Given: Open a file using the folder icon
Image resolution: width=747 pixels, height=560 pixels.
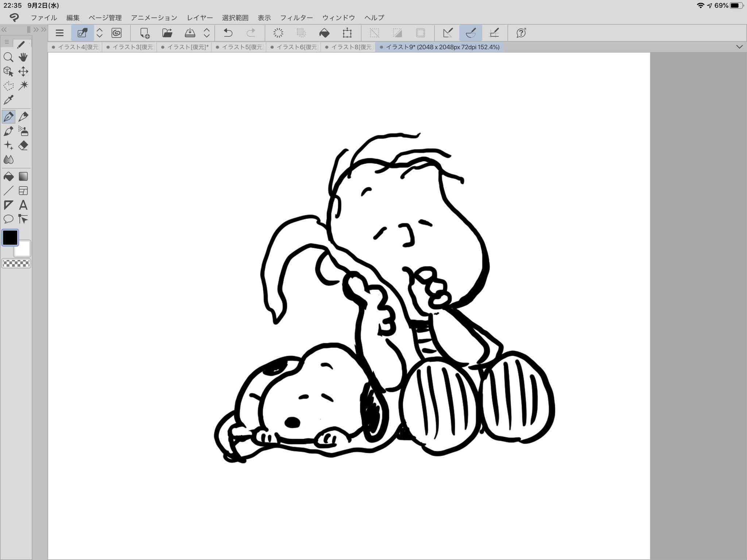Looking at the screenshot, I should pyautogui.click(x=167, y=33).
